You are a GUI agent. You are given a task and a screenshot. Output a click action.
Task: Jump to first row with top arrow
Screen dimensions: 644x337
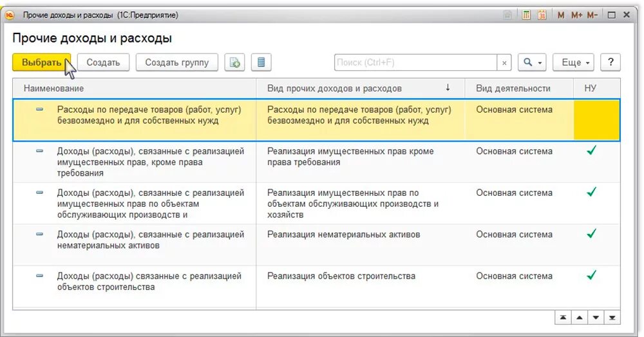click(x=563, y=317)
